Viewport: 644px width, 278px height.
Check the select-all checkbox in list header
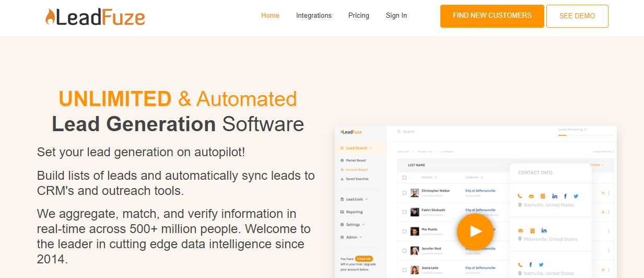pyautogui.click(x=404, y=178)
